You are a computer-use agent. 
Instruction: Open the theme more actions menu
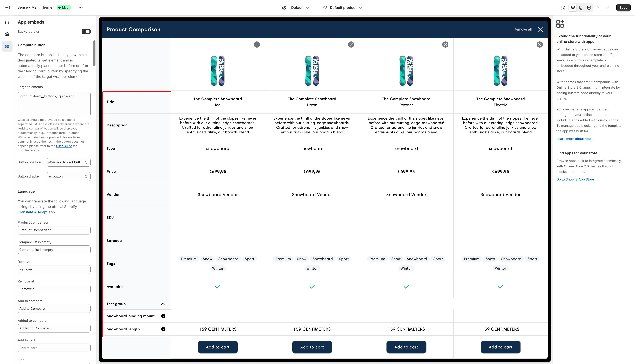[80, 7]
